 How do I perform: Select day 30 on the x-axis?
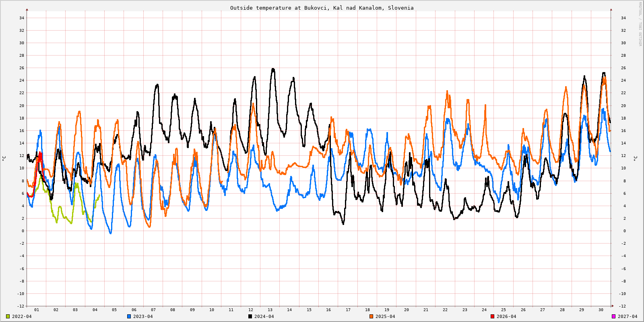[x=601, y=310]
